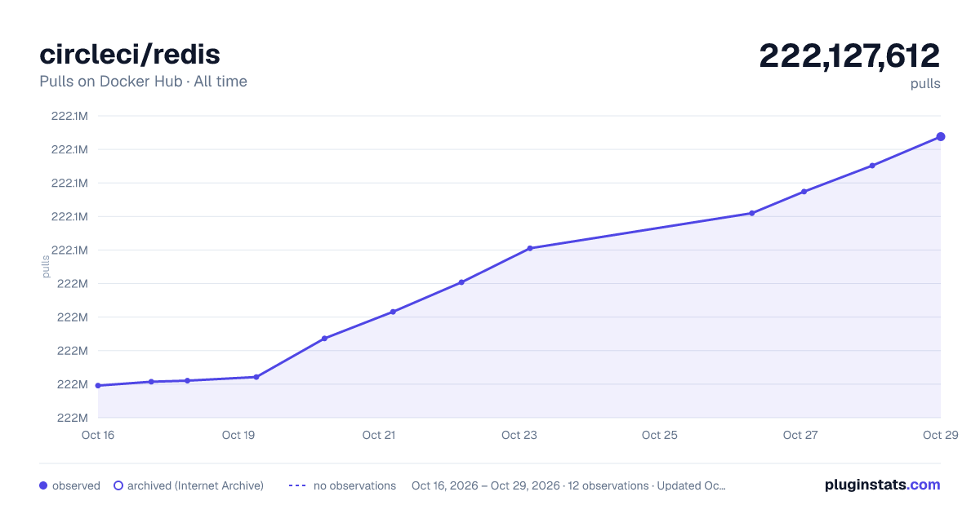Select the first data point at Oct 16
Viewport: 980px width, 514px height.
click(98, 385)
